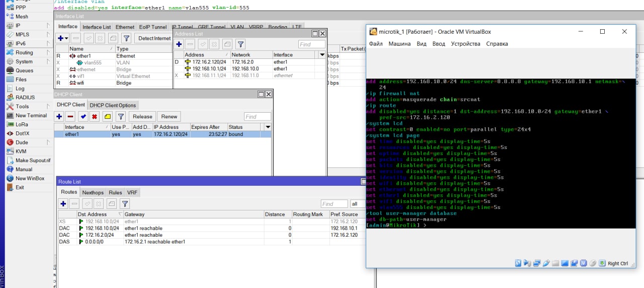Select the 192.168.11.1/24 address row
This screenshot has width=644, height=288.
click(251, 75)
